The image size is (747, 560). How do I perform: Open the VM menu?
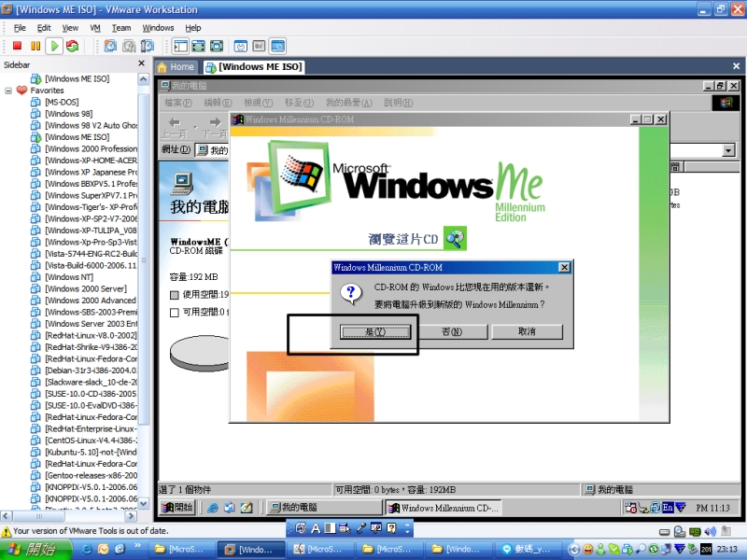point(95,28)
